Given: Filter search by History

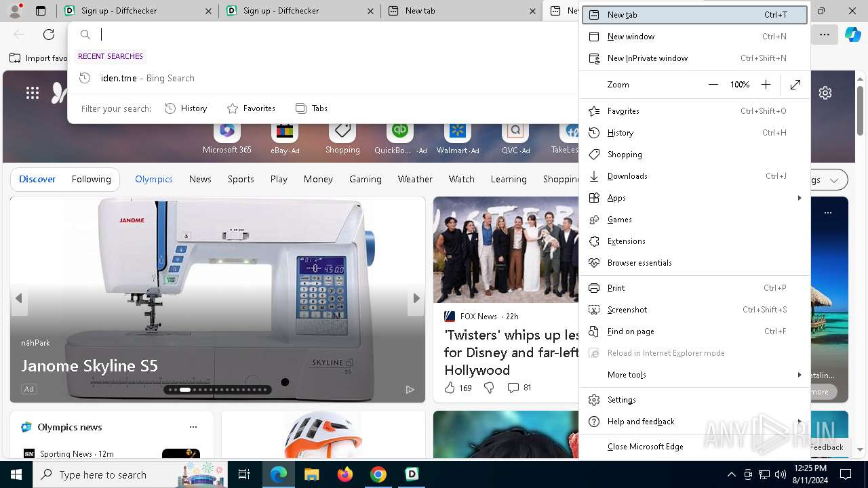Looking at the screenshot, I should 186,108.
